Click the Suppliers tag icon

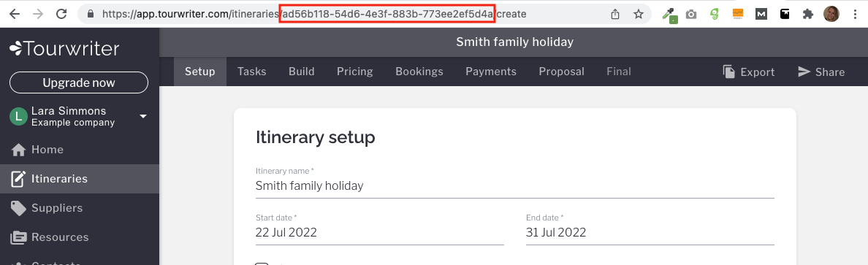point(19,208)
